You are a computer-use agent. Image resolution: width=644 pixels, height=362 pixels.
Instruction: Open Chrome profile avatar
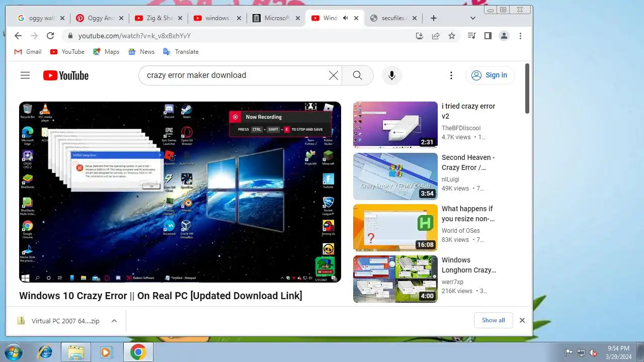[x=504, y=36]
